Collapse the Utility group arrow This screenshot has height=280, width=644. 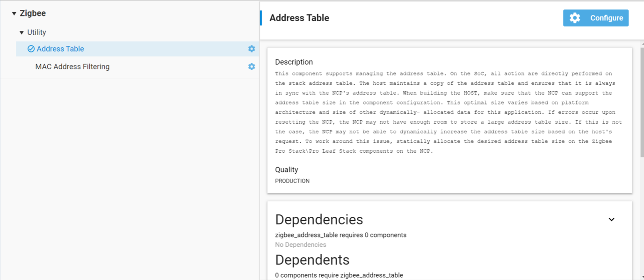point(22,33)
